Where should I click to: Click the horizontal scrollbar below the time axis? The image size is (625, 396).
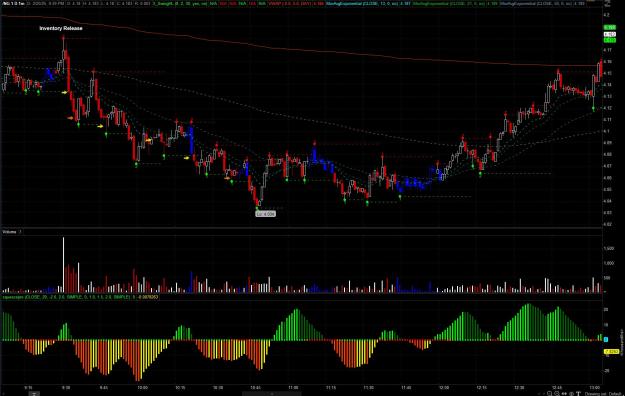[272, 394]
